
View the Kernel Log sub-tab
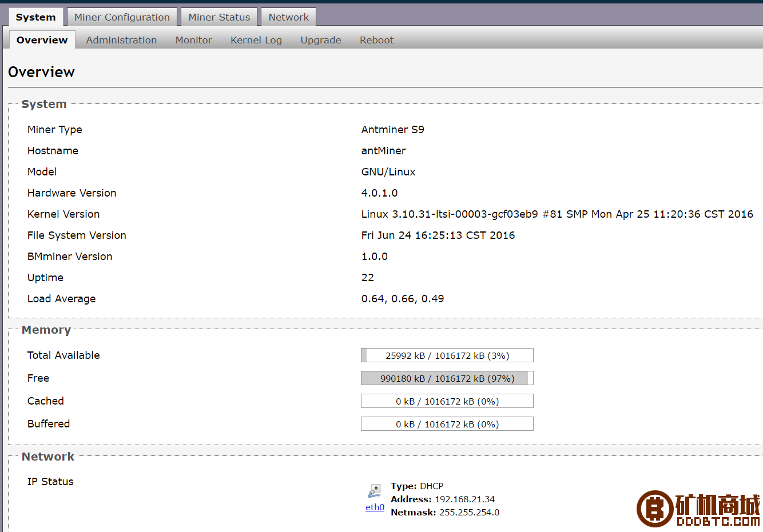tap(256, 40)
